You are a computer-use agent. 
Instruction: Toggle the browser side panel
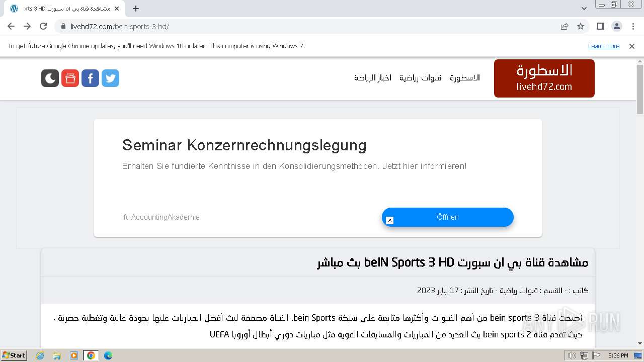pyautogui.click(x=600, y=26)
